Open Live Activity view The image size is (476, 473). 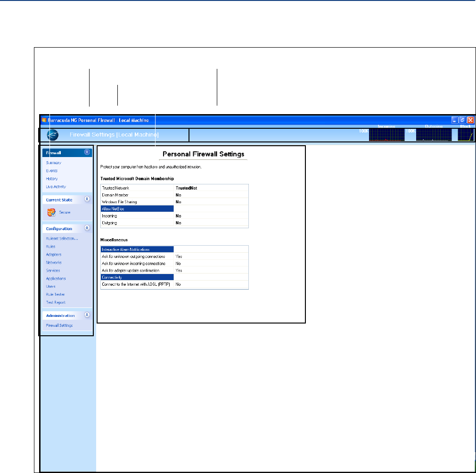pyautogui.click(x=56, y=187)
